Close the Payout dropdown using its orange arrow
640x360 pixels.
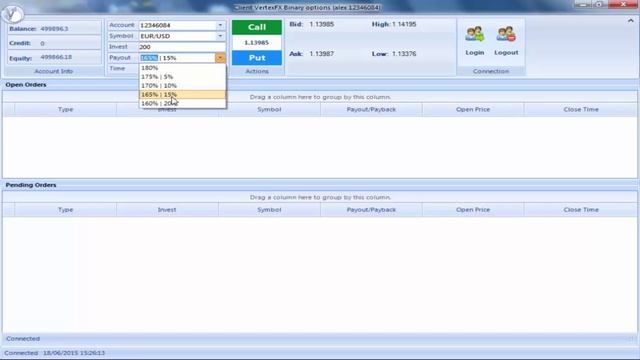220,58
